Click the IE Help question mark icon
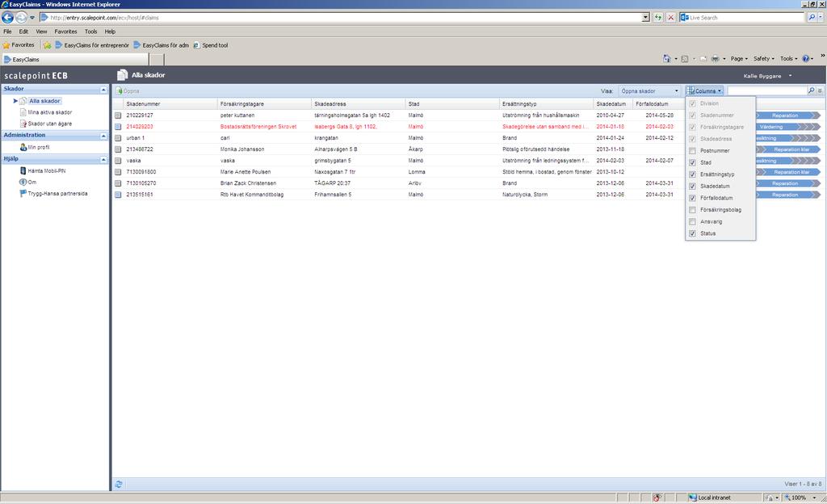Viewport: 827px width, 504px height. [x=805, y=58]
